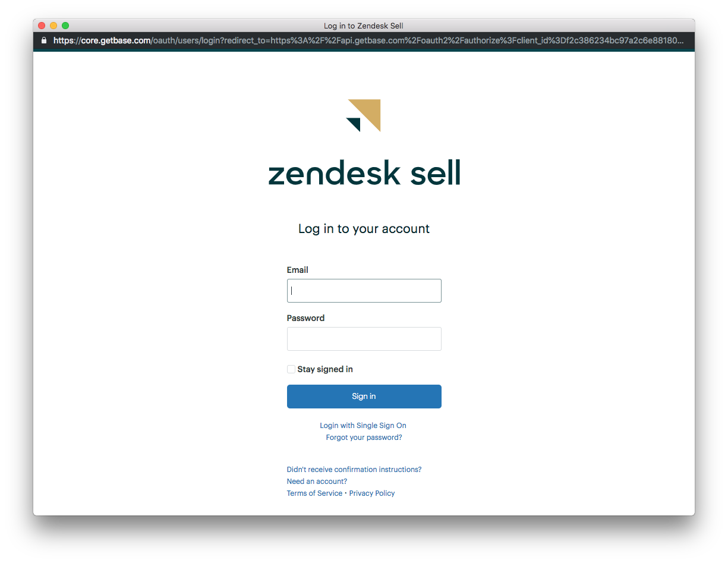Click the zendesk sell wordmark
Screen dimensions: 728x563
pyautogui.click(x=364, y=172)
